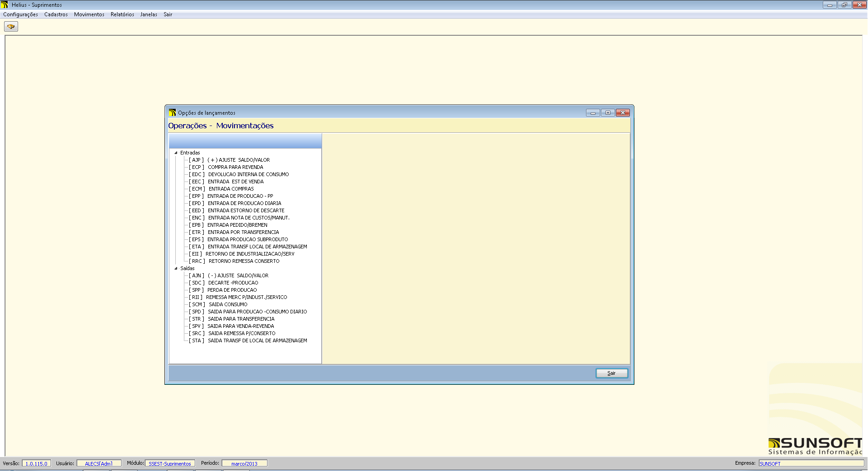Select ECP Compra para Revenda entry
The height and width of the screenshot is (471, 868).
click(235, 167)
